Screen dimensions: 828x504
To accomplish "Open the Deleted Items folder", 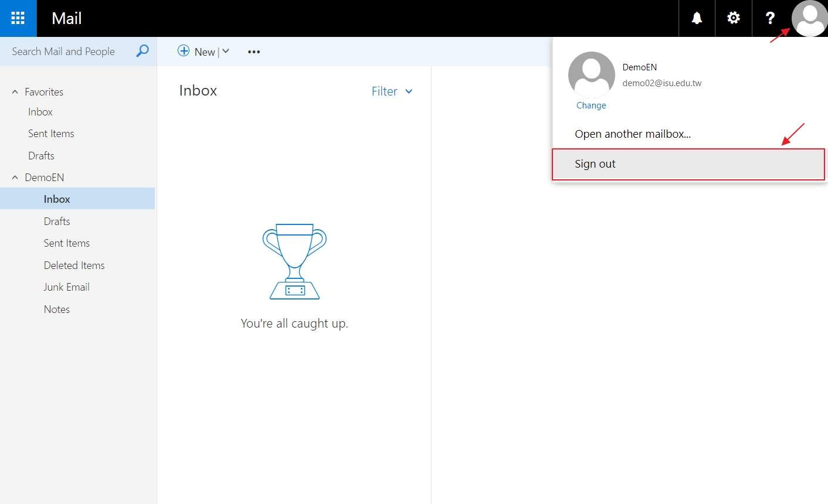I will [74, 265].
